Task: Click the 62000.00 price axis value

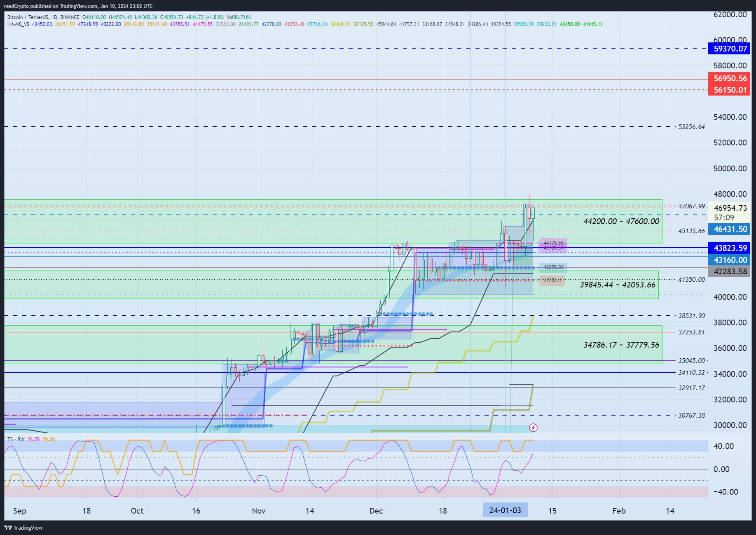Action: (x=730, y=14)
